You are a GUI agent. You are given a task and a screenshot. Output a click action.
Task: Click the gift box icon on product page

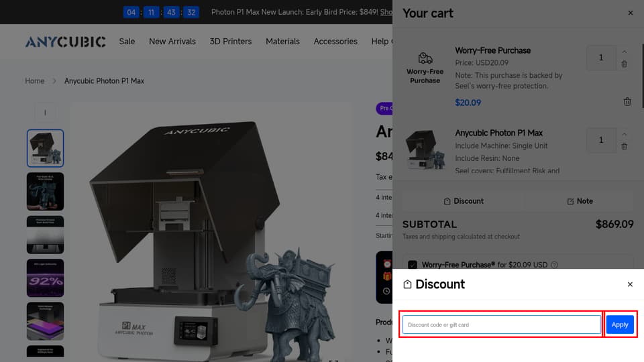click(387, 277)
